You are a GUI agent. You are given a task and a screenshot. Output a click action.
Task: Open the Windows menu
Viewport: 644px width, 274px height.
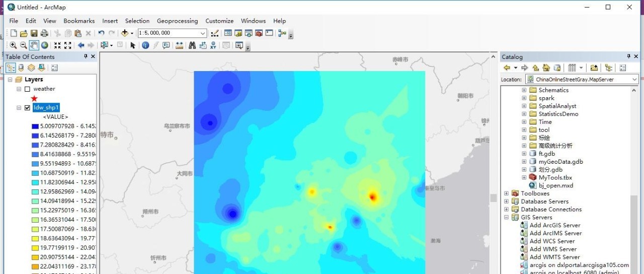pos(253,21)
